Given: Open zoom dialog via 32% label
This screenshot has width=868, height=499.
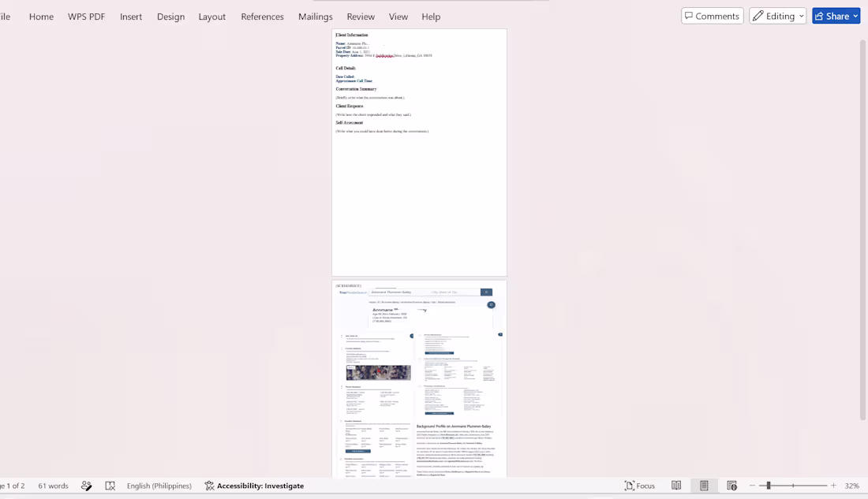Looking at the screenshot, I should click(x=851, y=486).
